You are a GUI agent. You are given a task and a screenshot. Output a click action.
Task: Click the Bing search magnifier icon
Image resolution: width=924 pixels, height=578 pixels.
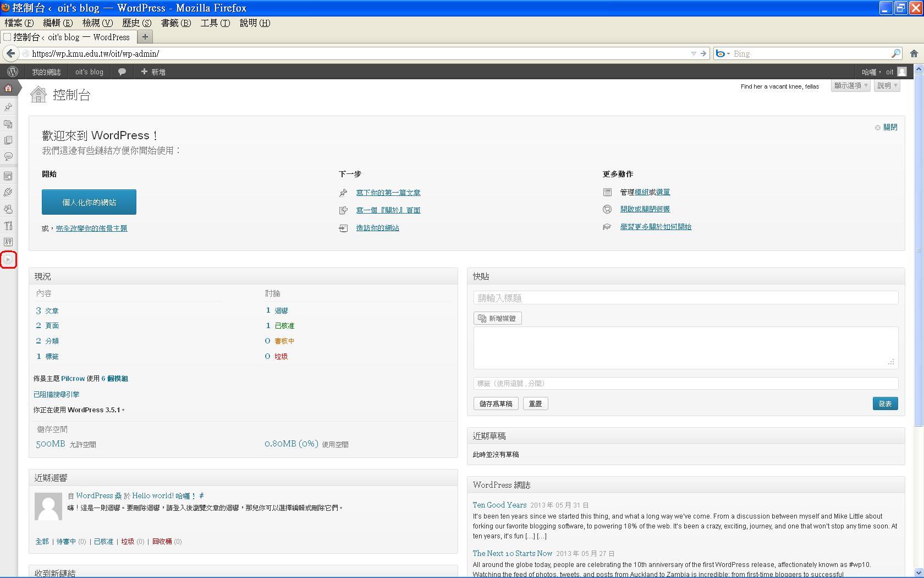(x=896, y=53)
